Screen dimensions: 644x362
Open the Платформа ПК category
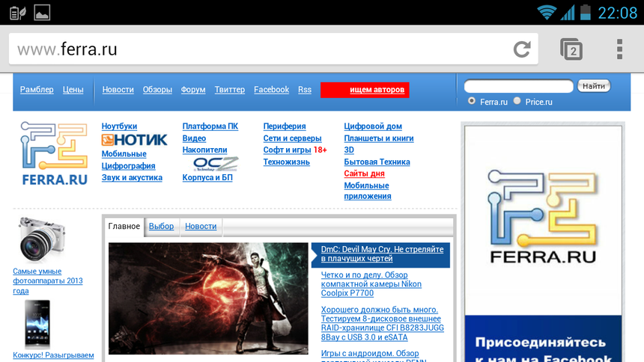[210, 126]
